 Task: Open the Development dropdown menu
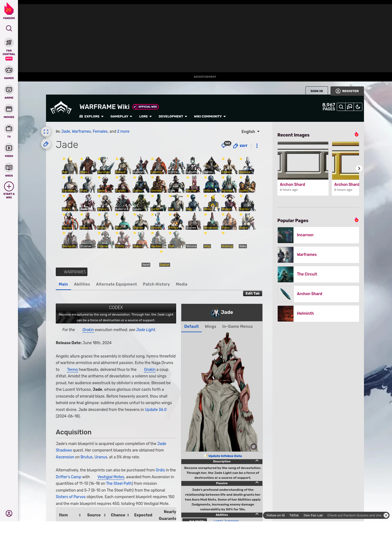coord(173,116)
